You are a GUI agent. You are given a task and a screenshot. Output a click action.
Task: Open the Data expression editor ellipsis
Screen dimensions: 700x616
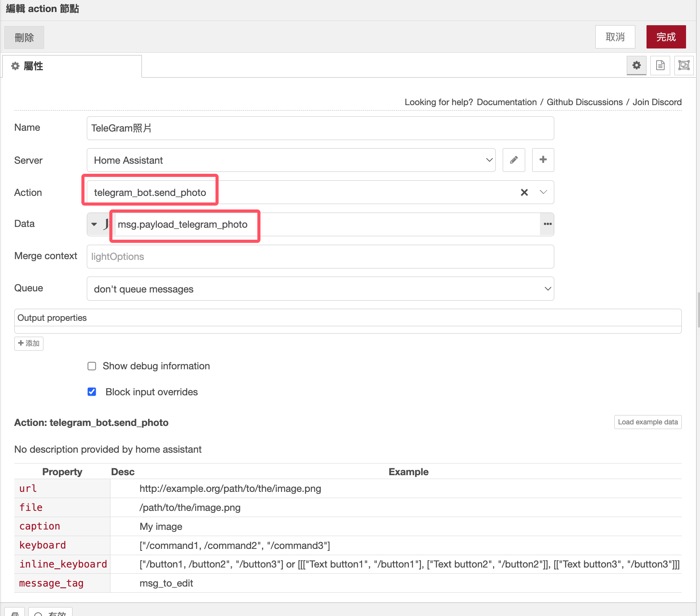547,224
